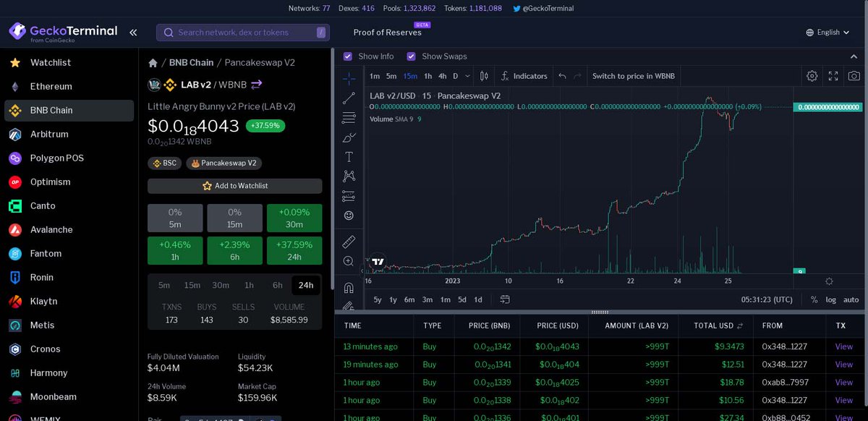Select the Fibonacci retracement tool
Viewport: 868px width, 421px height.
(x=349, y=117)
